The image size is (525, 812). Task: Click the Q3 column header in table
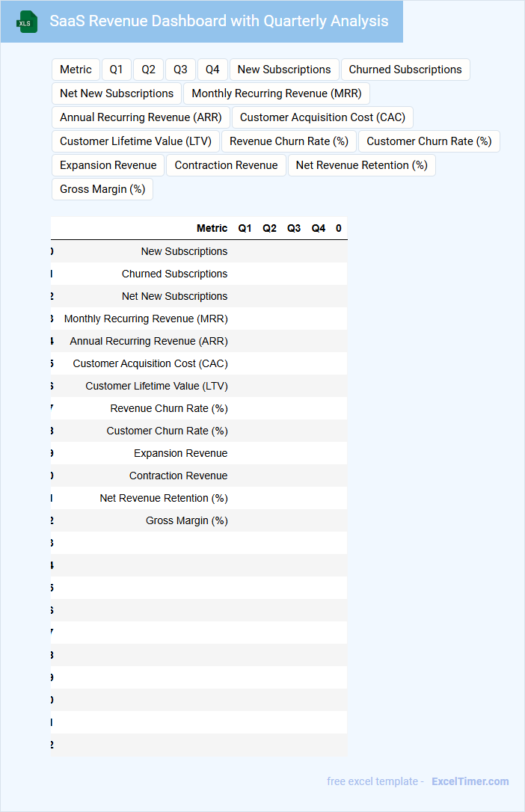tap(294, 228)
